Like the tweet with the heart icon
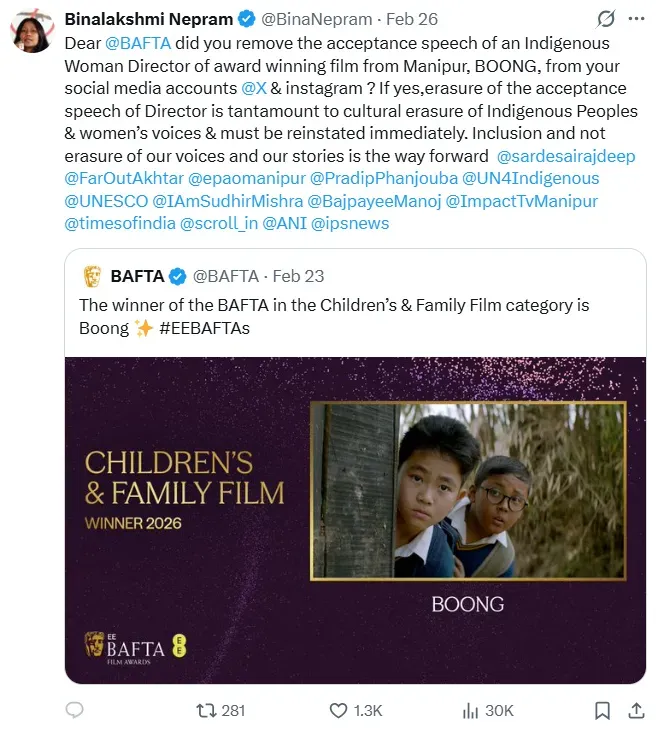This screenshot has width=660, height=732. click(338, 710)
